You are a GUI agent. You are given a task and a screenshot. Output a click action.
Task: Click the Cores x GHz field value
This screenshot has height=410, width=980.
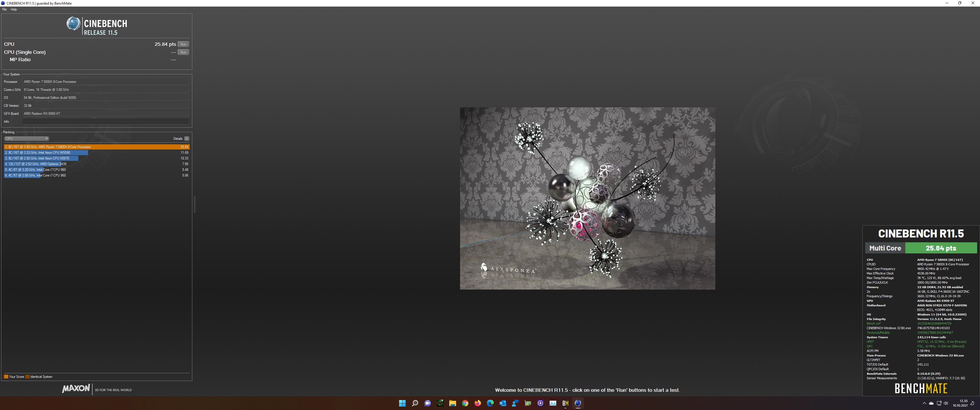(106, 90)
